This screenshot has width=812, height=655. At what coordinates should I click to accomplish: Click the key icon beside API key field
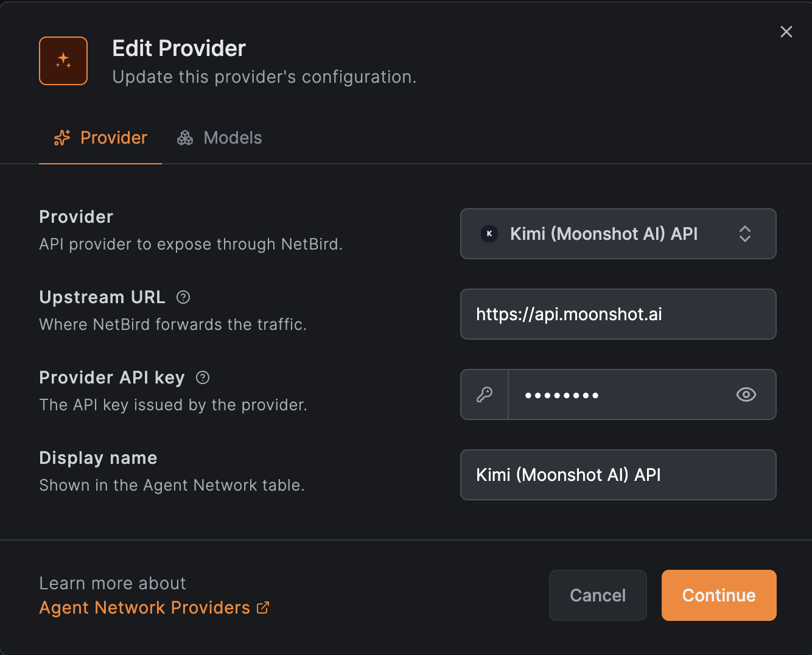coord(485,394)
